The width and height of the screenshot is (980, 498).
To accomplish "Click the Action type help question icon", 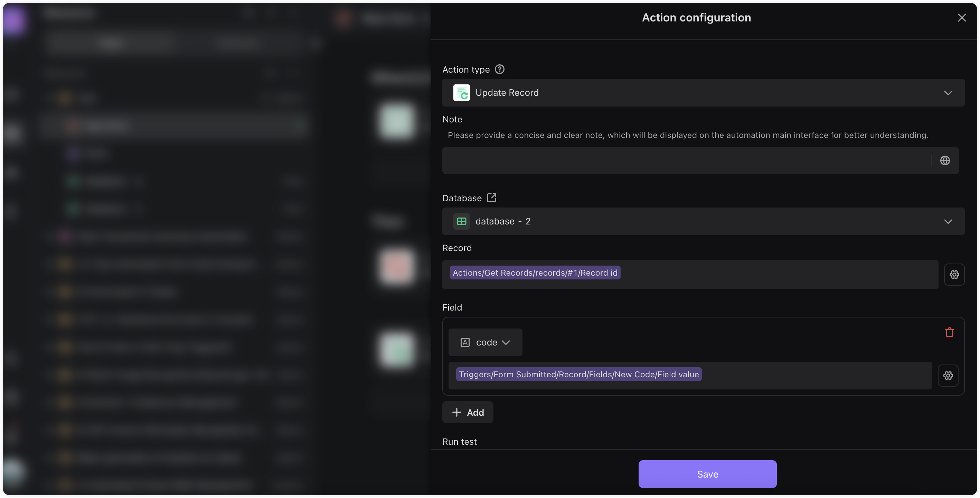I will [x=500, y=69].
